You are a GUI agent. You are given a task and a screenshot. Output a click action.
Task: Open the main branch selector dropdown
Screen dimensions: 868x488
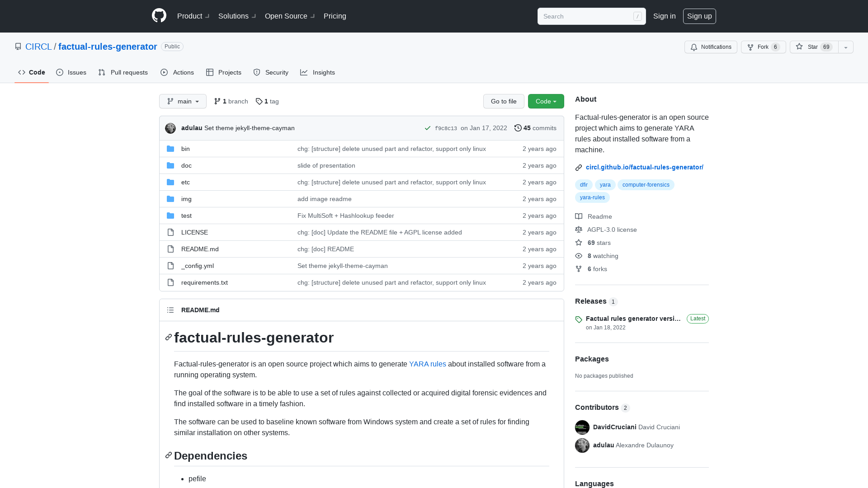(x=183, y=101)
